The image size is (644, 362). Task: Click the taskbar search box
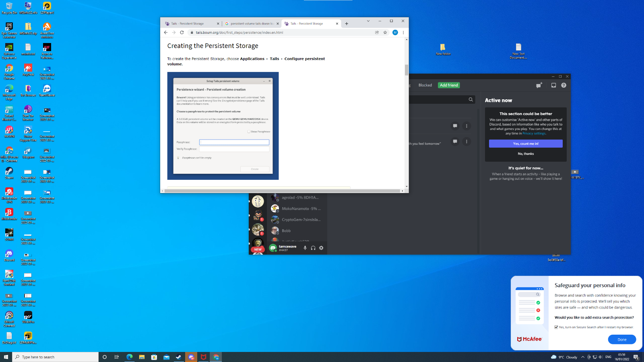[56, 357]
